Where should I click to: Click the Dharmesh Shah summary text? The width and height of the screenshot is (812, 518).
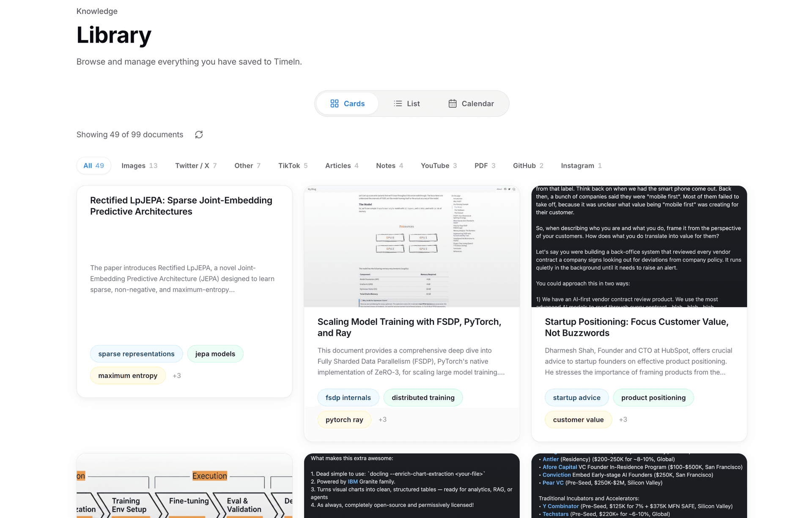click(638, 361)
